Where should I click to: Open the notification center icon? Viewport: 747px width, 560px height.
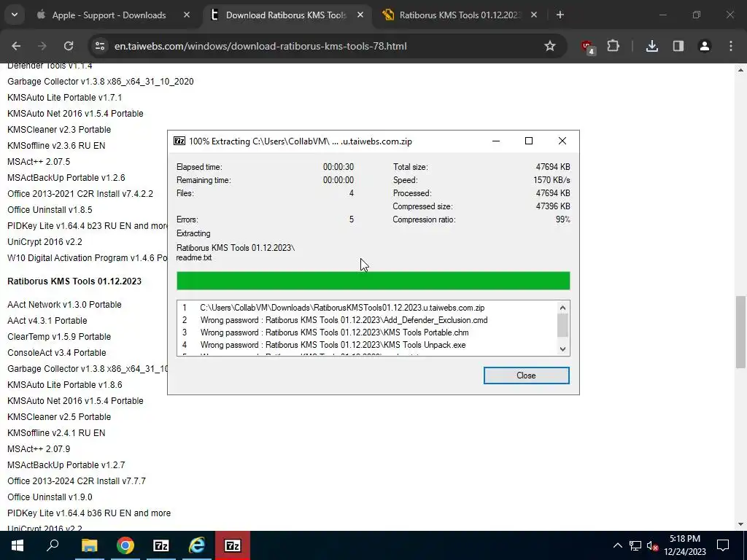click(x=723, y=545)
